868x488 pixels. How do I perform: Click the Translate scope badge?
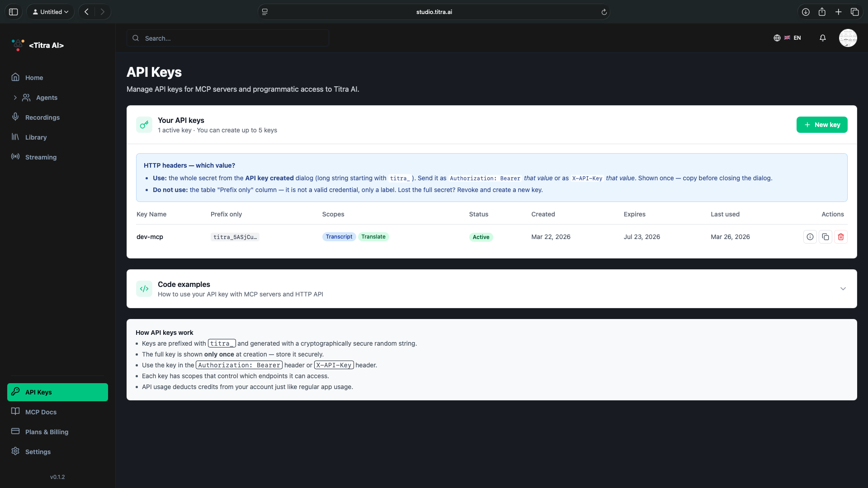pyautogui.click(x=373, y=237)
